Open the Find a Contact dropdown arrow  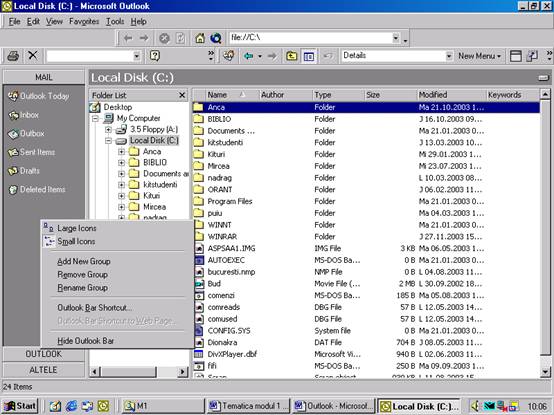point(136,56)
